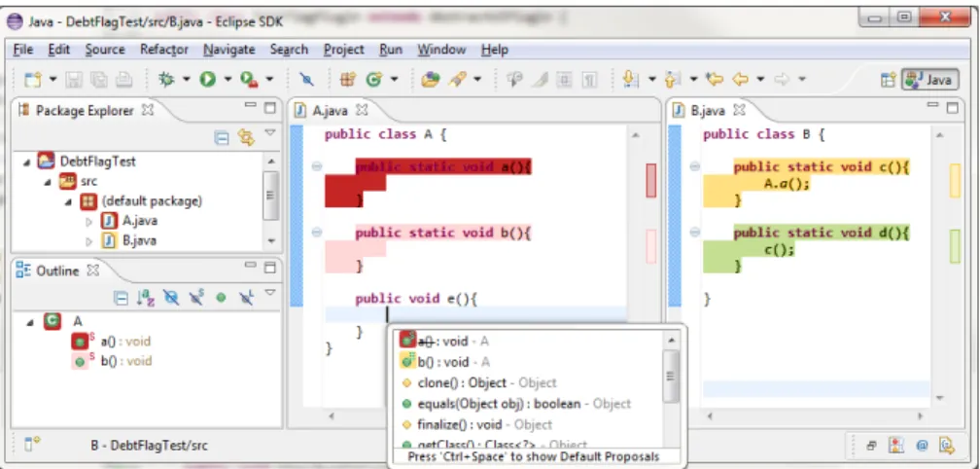
Task: Click the New Java Package icon
Action: [347, 80]
